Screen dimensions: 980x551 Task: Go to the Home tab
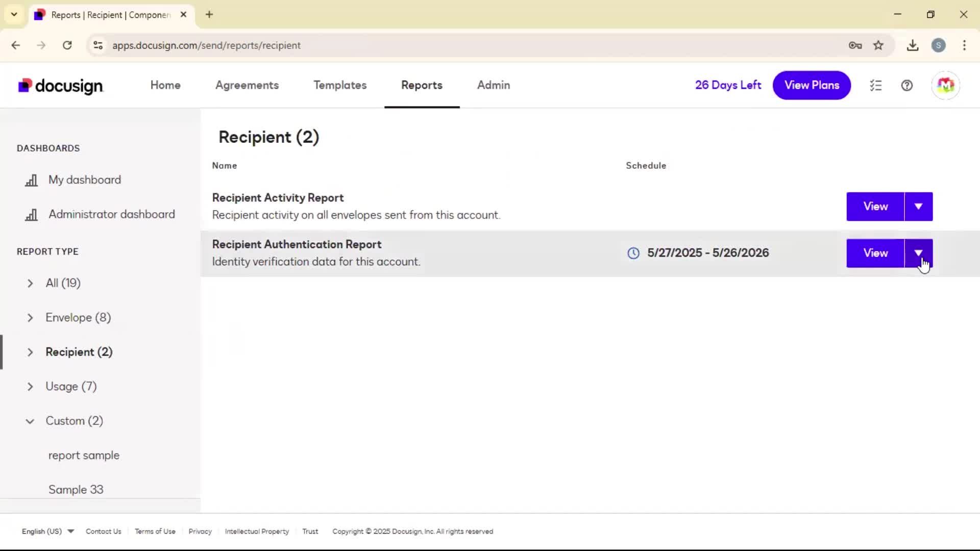pos(165,85)
